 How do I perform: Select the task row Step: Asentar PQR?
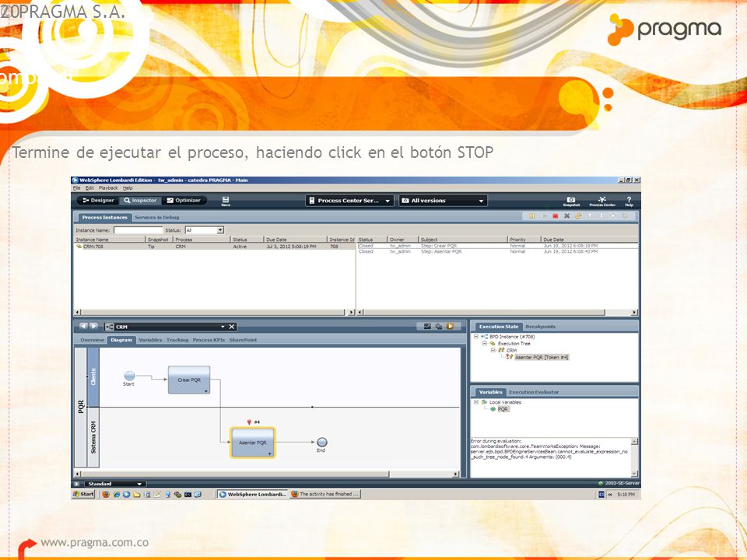point(497,251)
